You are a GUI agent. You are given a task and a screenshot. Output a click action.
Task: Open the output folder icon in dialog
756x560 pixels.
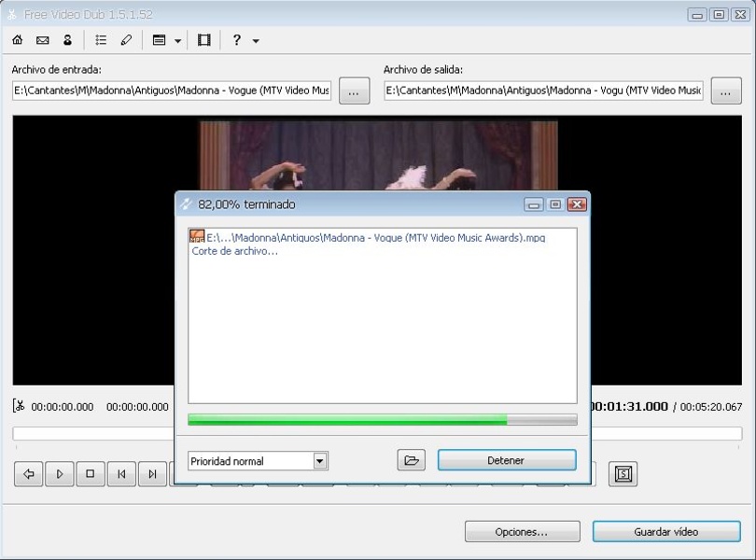(x=411, y=460)
